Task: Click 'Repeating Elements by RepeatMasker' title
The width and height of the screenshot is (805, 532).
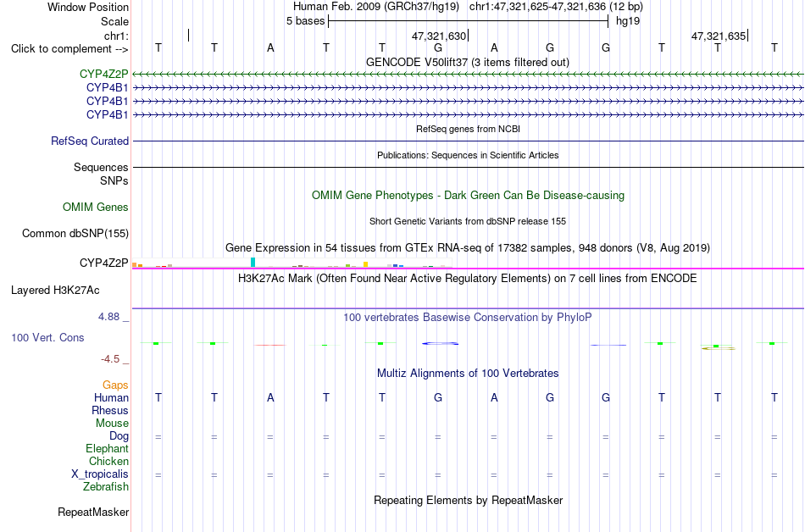Action: [x=469, y=500]
